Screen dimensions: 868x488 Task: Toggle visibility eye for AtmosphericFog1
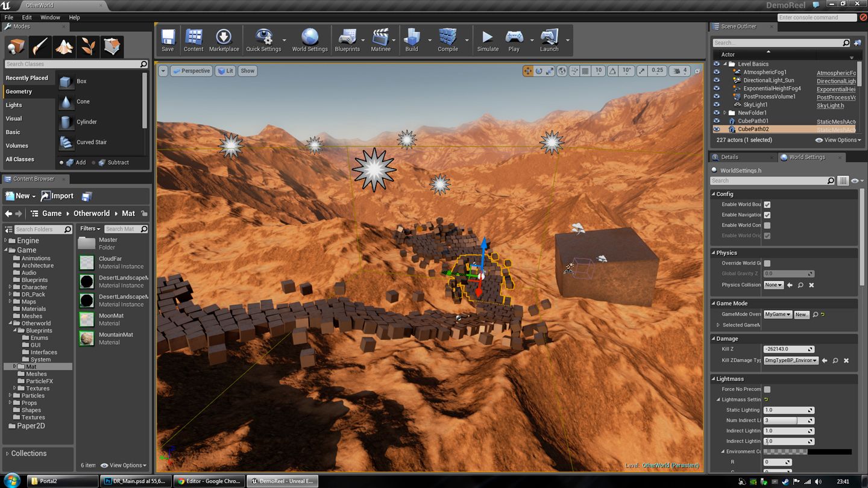717,72
